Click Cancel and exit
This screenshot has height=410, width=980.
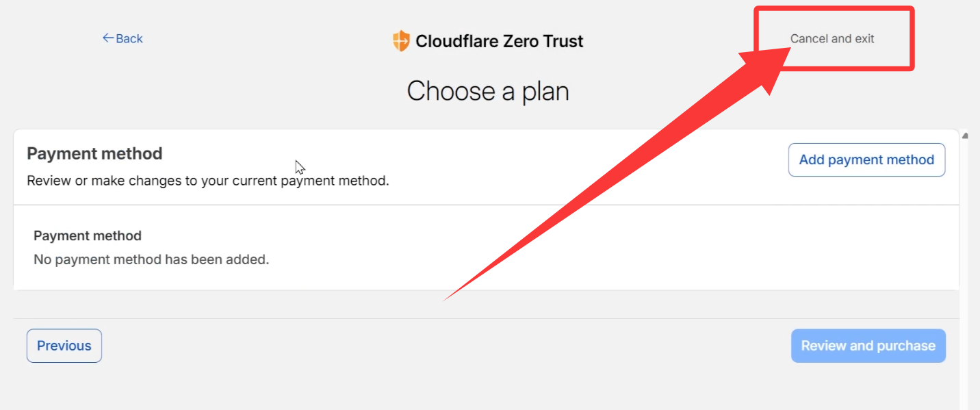click(832, 39)
